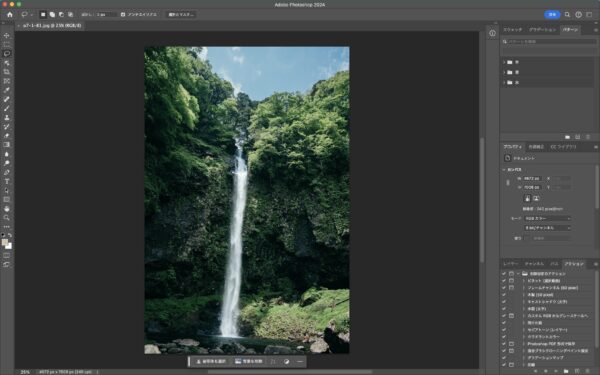Select the Hand tool
Screen dimensions: 600x375
(7, 209)
